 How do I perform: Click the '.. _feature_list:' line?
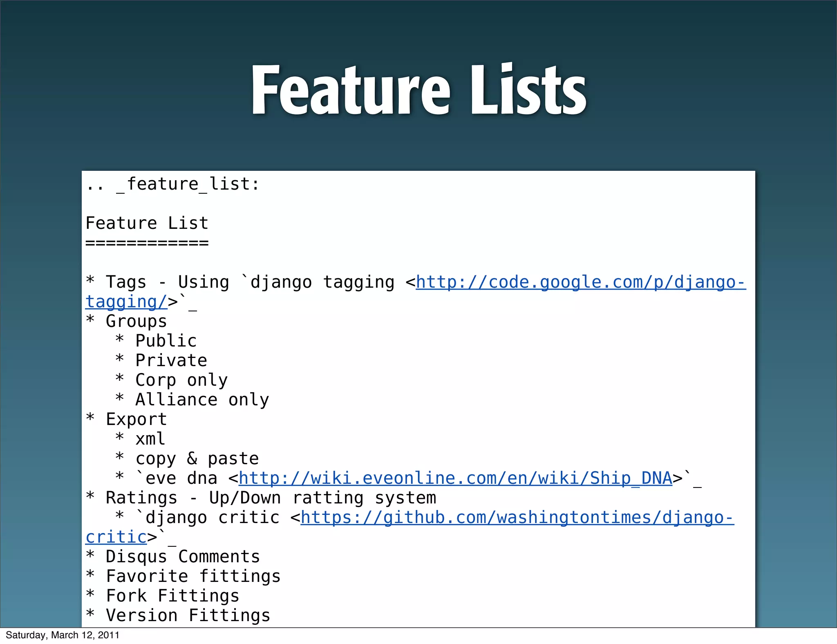[x=172, y=184]
